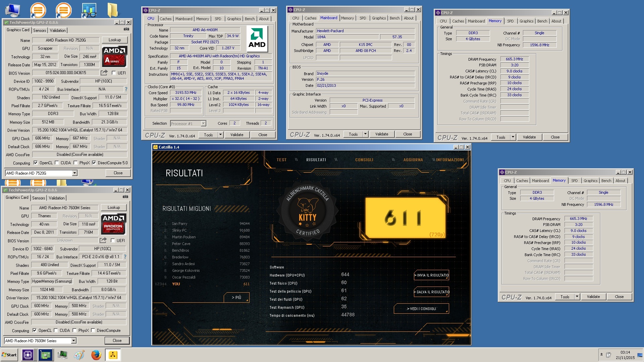The height and width of the screenshot is (362, 644).
Task: Click the camera screenshot icon in bottom GPU-Z window
Action: pyautogui.click(x=125, y=197)
